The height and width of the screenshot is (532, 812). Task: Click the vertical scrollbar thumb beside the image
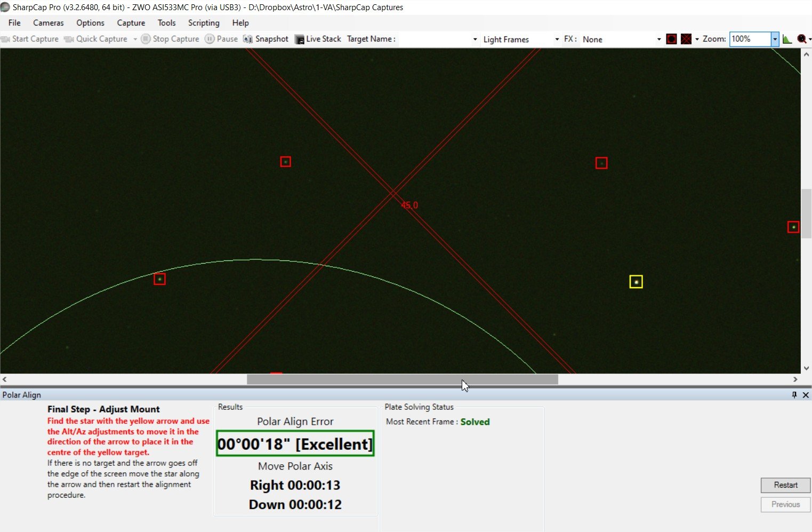[x=807, y=213]
